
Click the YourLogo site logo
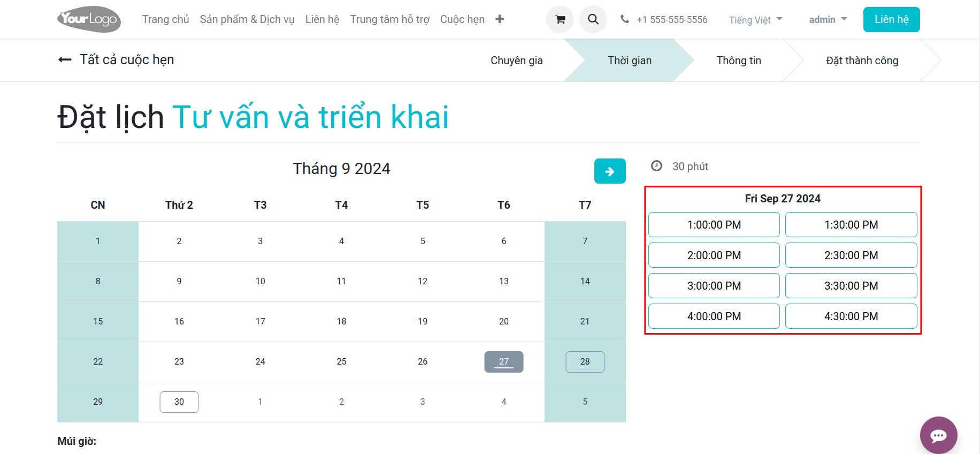point(89,19)
